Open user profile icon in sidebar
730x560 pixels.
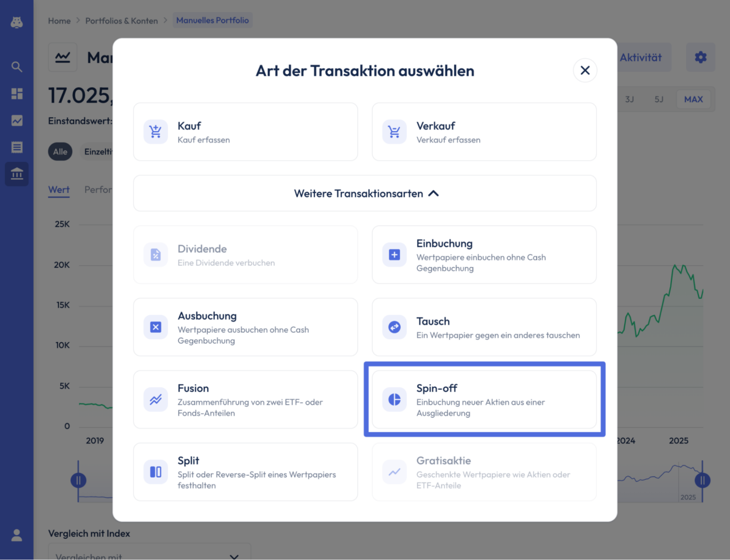coord(17,535)
